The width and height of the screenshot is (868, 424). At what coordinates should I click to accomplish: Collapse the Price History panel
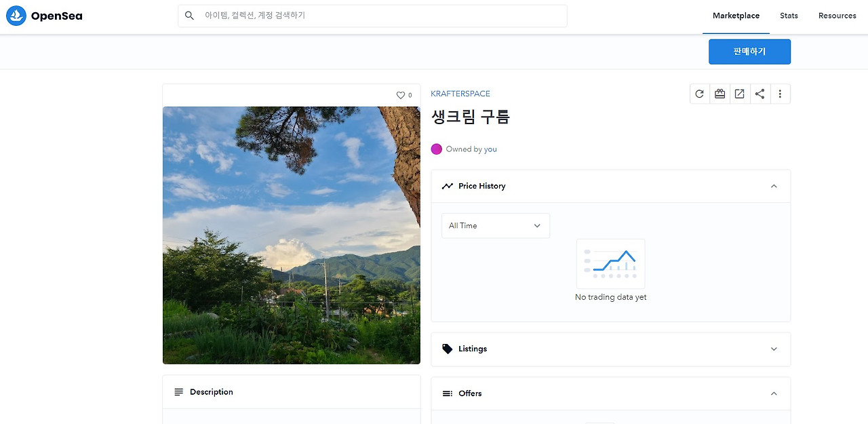pos(774,186)
